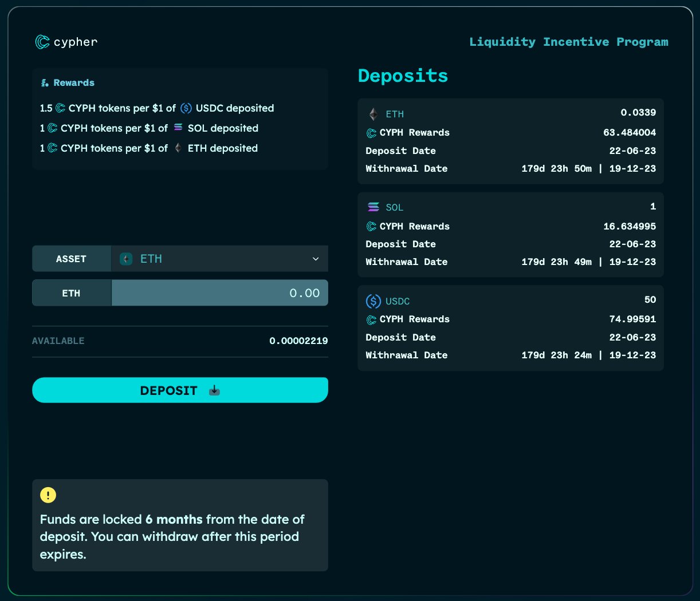Click the USDC coin icon in rewards list
The width and height of the screenshot is (700, 601).
185,108
